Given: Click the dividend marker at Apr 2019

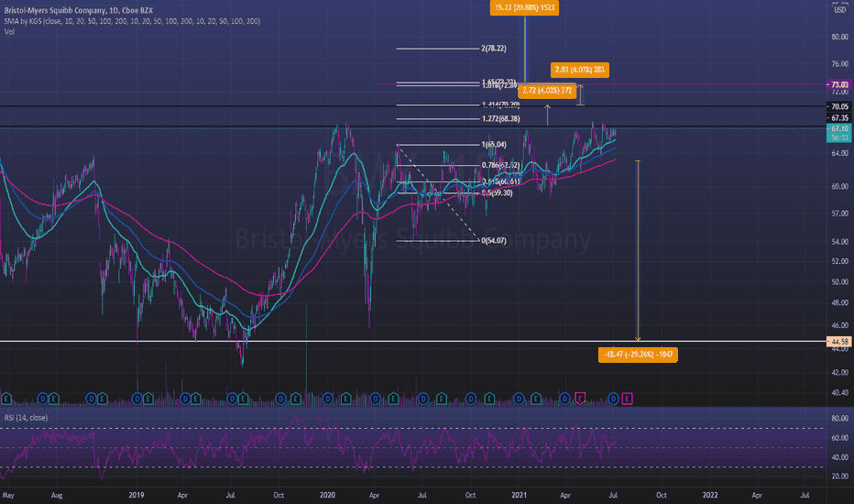Looking at the screenshot, I should click(184, 399).
